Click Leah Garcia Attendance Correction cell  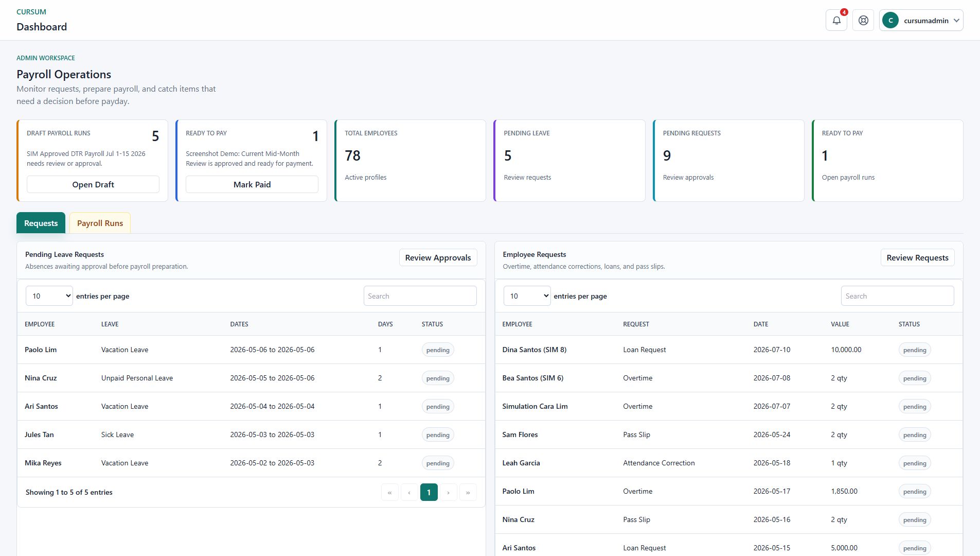[x=659, y=463]
